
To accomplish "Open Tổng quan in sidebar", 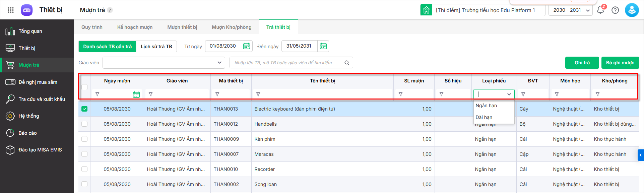I will coord(37,31).
